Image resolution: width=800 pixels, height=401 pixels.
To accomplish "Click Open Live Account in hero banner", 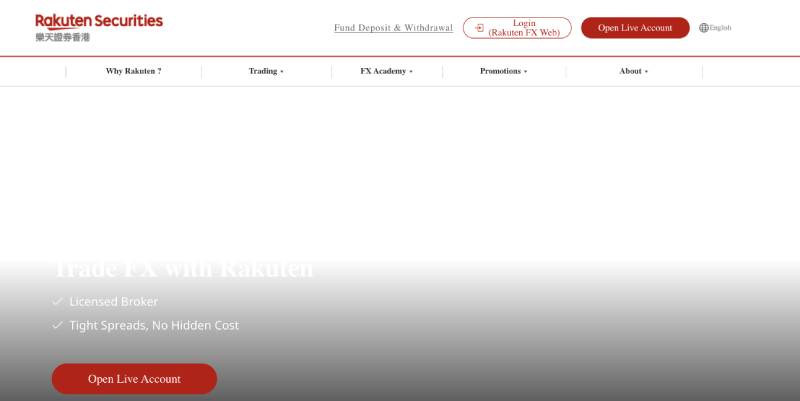I will point(134,379).
